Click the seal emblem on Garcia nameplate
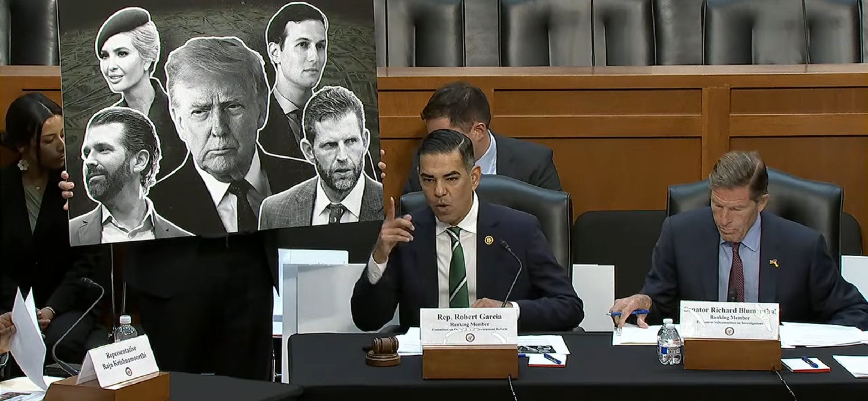This screenshot has width=868, height=401. (469, 337)
